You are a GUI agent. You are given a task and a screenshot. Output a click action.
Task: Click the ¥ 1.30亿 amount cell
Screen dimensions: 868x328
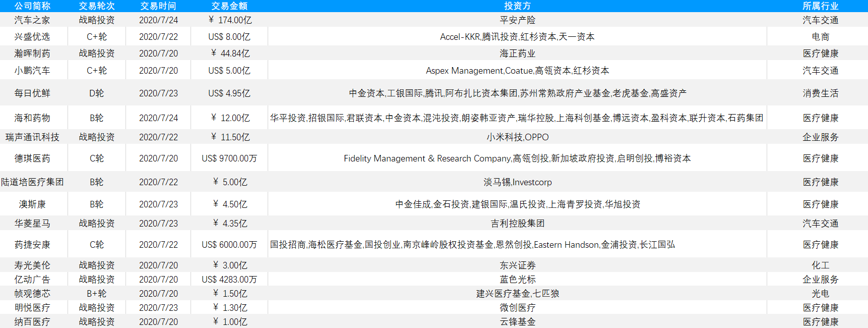229,308
